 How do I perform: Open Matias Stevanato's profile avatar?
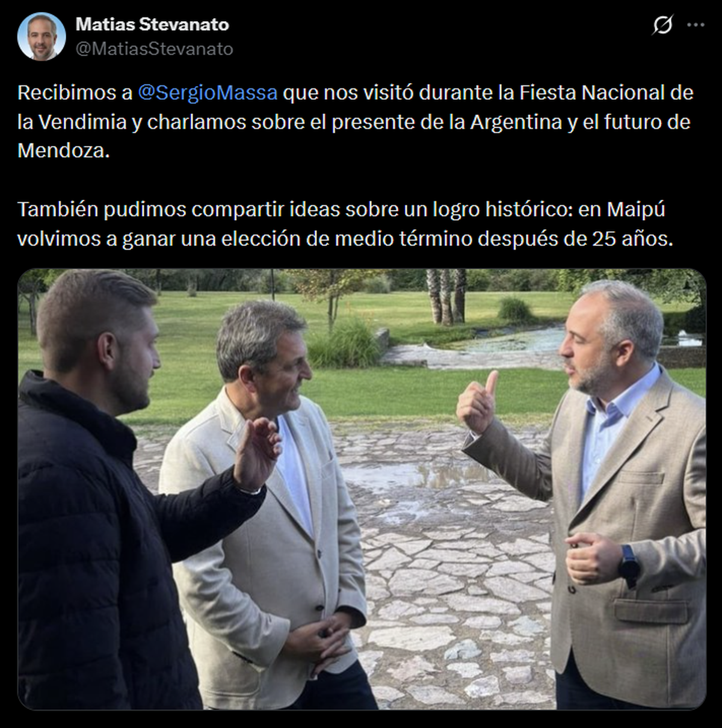pyautogui.click(x=42, y=36)
